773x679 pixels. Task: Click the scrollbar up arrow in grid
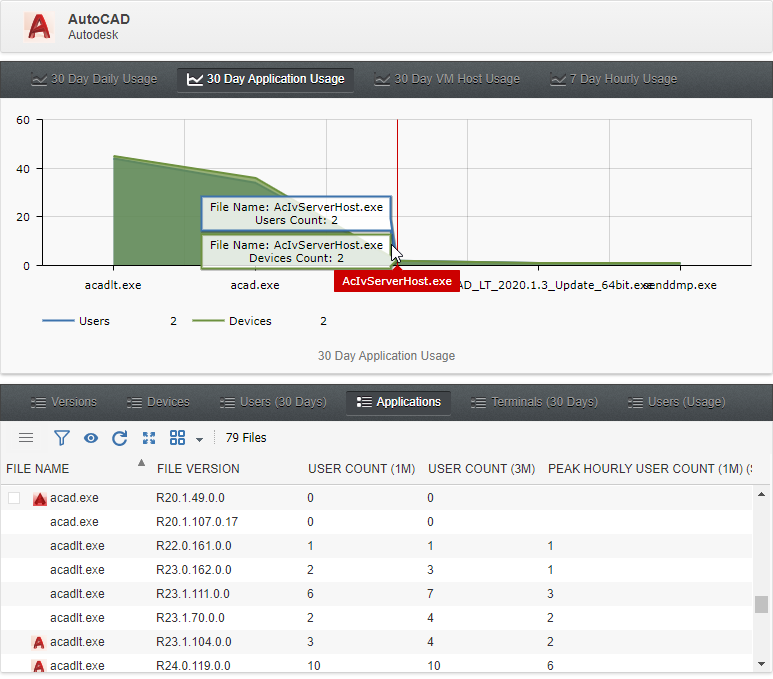tap(761, 495)
